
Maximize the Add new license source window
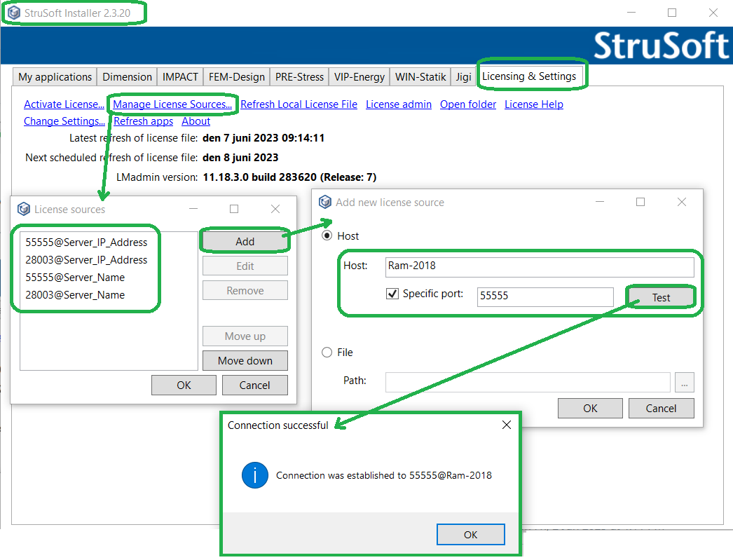click(640, 202)
